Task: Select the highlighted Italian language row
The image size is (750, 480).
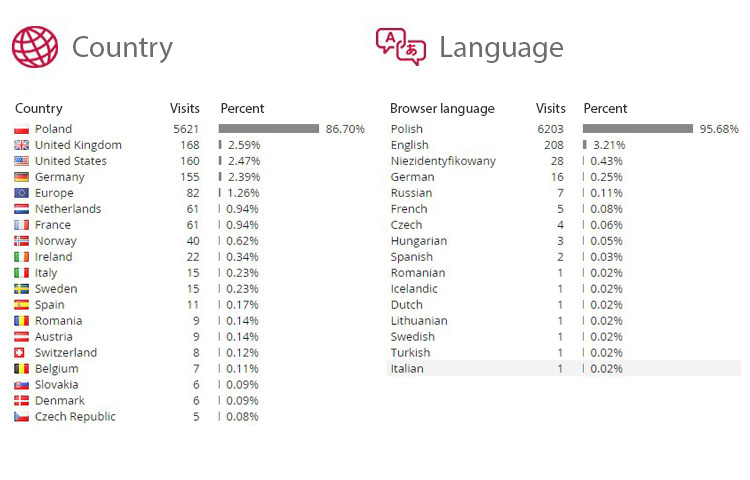Action: (564, 368)
